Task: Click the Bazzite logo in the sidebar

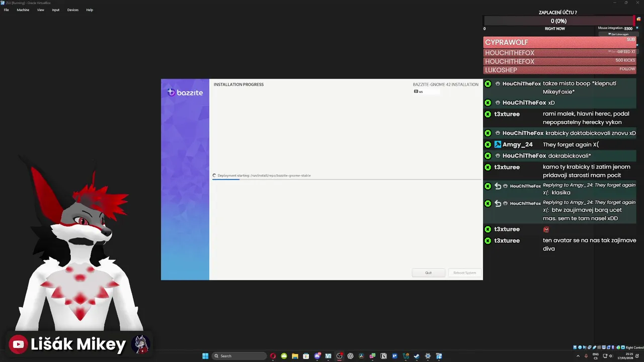Action: click(185, 93)
